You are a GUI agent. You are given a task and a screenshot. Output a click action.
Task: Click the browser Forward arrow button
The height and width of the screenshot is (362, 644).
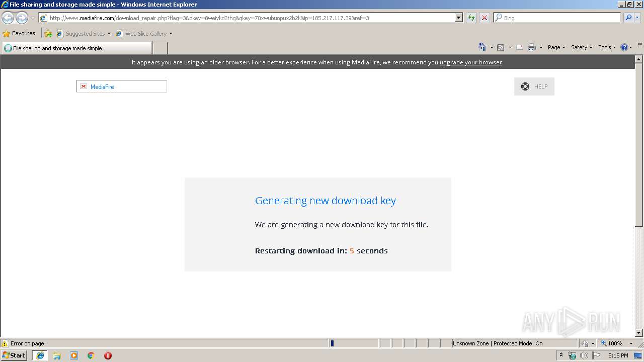pyautogui.click(x=22, y=18)
